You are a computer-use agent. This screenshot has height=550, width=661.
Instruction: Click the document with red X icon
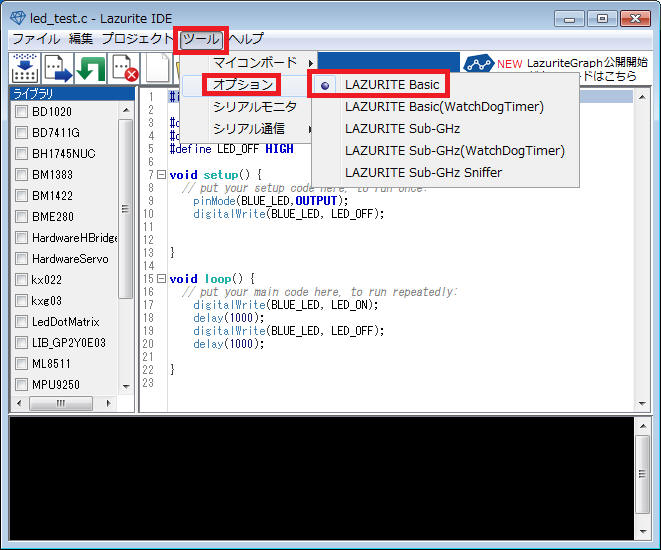point(124,68)
